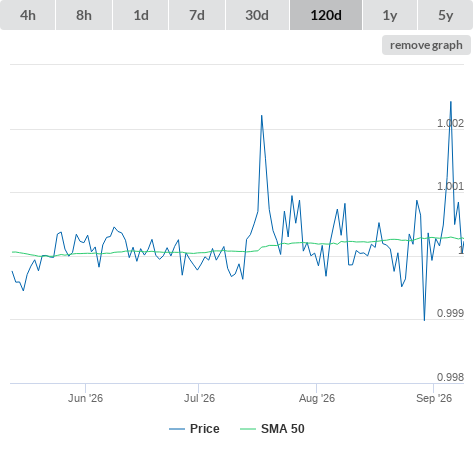Click the Aug '26 axis label

[x=317, y=398]
